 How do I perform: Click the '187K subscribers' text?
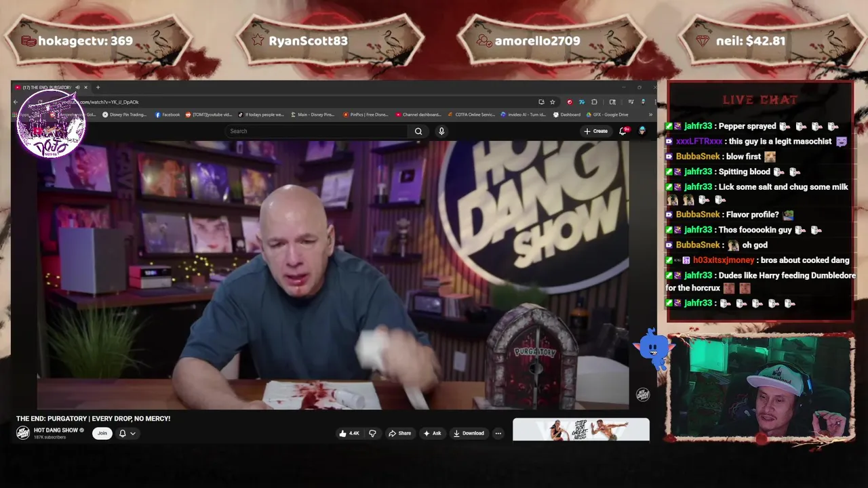(x=50, y=437)
